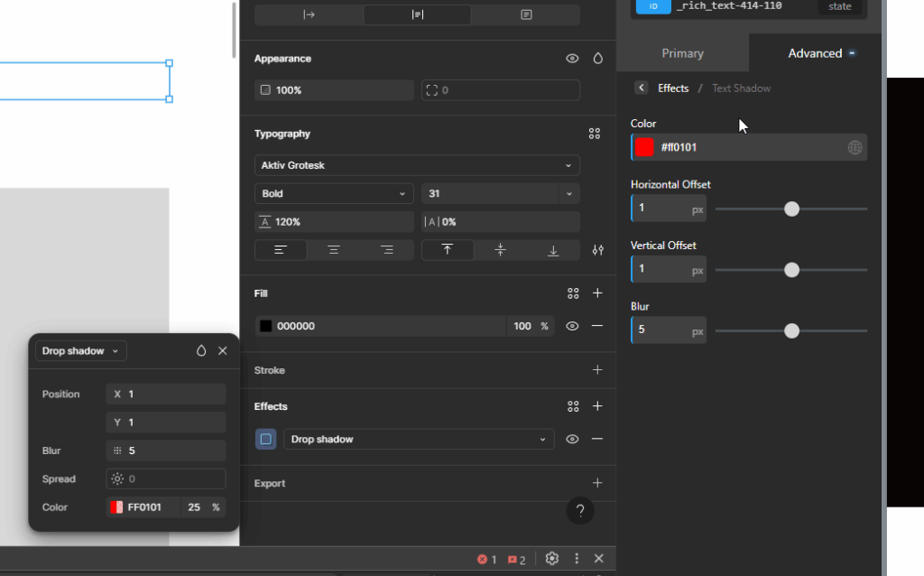Screen dimensions: 924x576
Task: Add a Stroke with plus icon
Action: 597,370
